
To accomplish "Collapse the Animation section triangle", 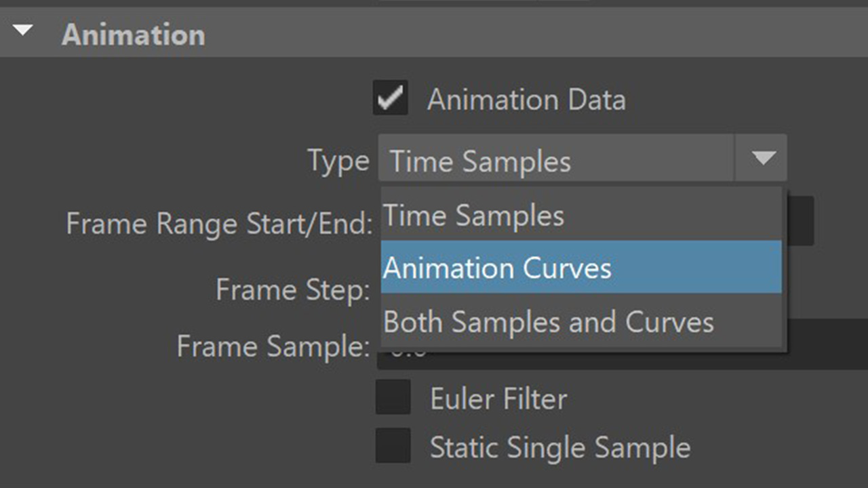I will tap(23, 31).
